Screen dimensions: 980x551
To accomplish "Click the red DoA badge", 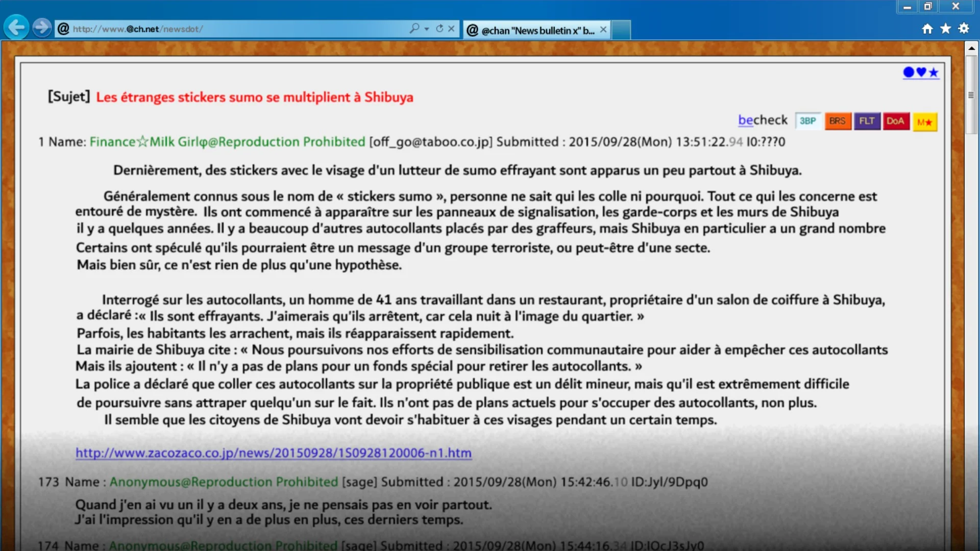I will [896, 121].
